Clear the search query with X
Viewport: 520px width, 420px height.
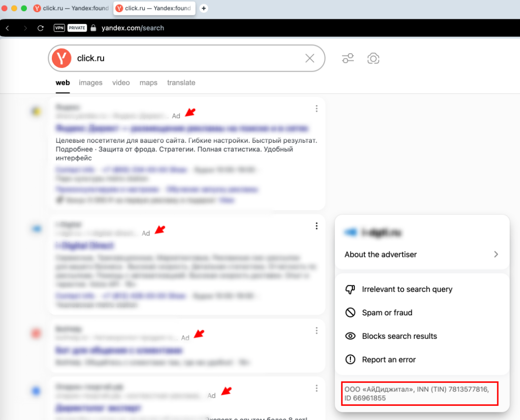pyautogui.click(x=310, y=58)
